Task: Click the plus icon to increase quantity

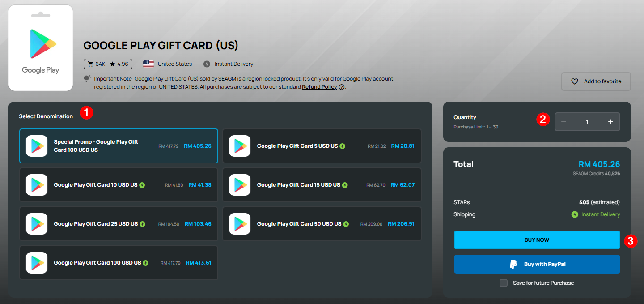Action: 610,122
